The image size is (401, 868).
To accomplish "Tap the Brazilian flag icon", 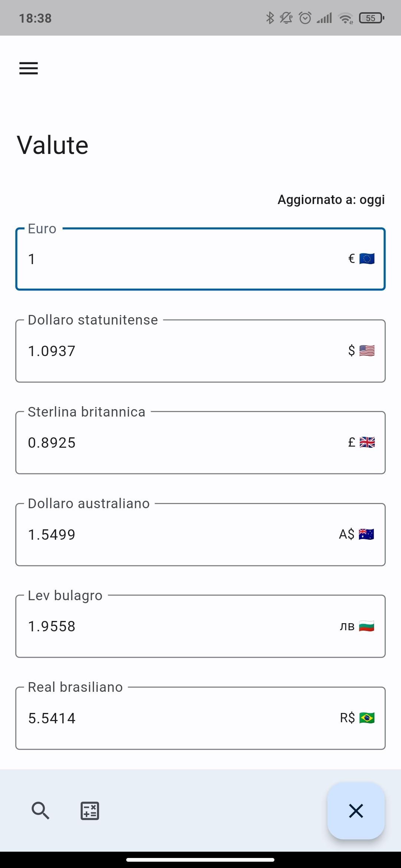I will click(x=367, y=718).
